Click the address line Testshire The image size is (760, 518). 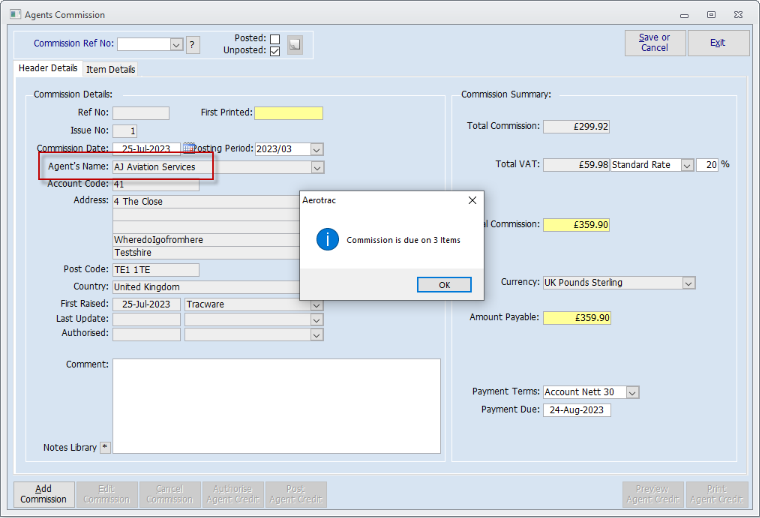click(206, 252)
